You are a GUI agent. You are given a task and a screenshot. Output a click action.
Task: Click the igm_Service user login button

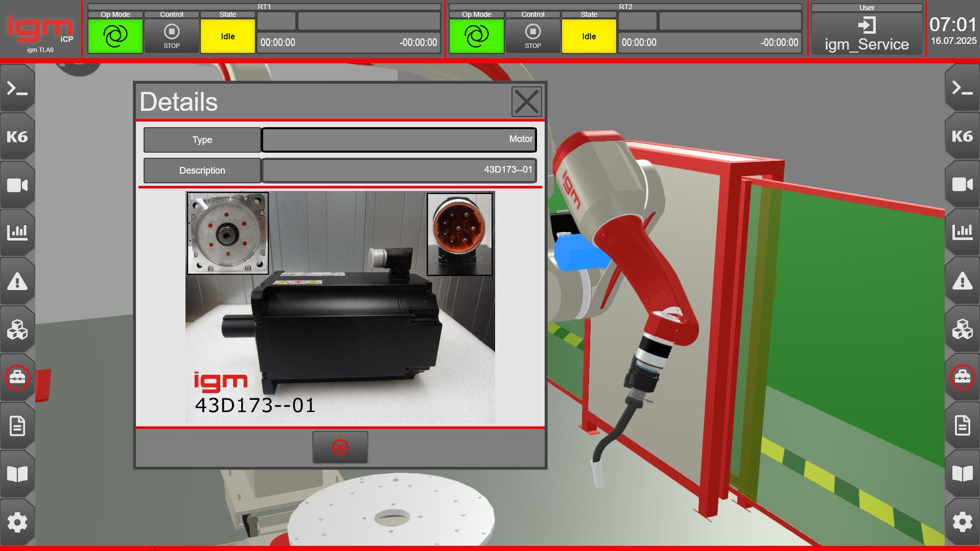coord(867,34)
